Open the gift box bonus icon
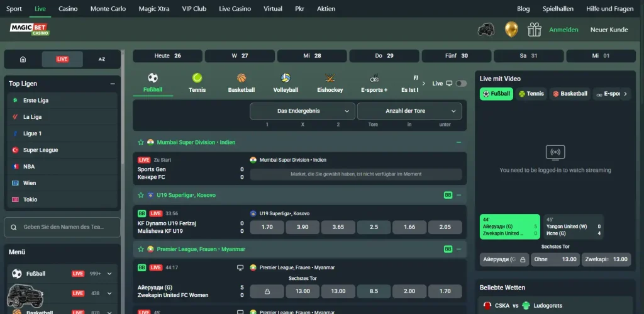 pos(535,30)
